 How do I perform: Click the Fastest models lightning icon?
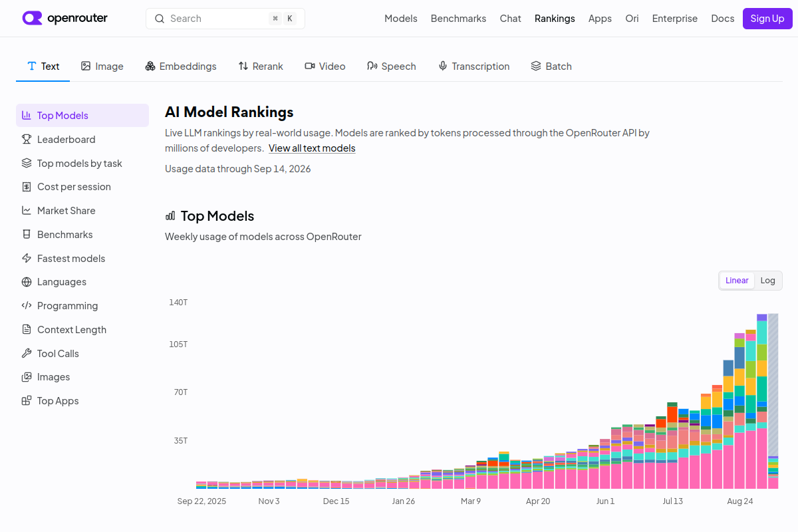pos(27,258)
